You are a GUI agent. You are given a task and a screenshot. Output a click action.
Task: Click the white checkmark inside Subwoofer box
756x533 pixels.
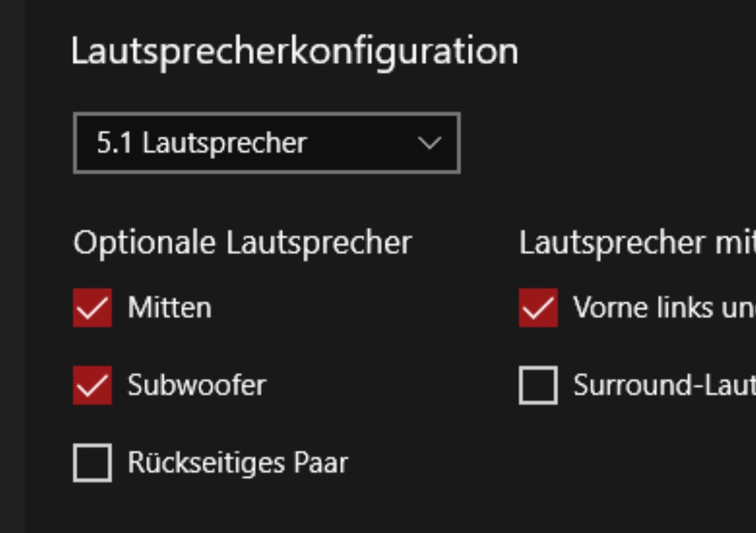(x=92, y=386)
